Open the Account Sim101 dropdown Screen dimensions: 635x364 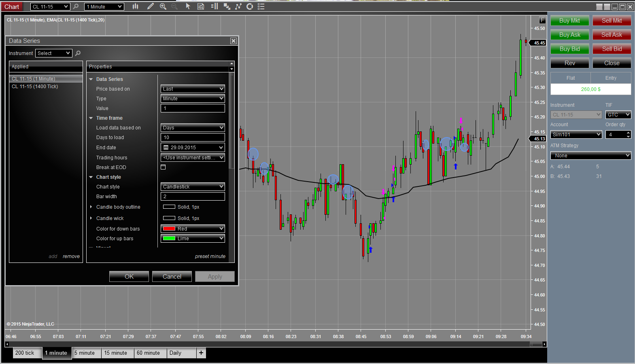click(x=576, y=135)
